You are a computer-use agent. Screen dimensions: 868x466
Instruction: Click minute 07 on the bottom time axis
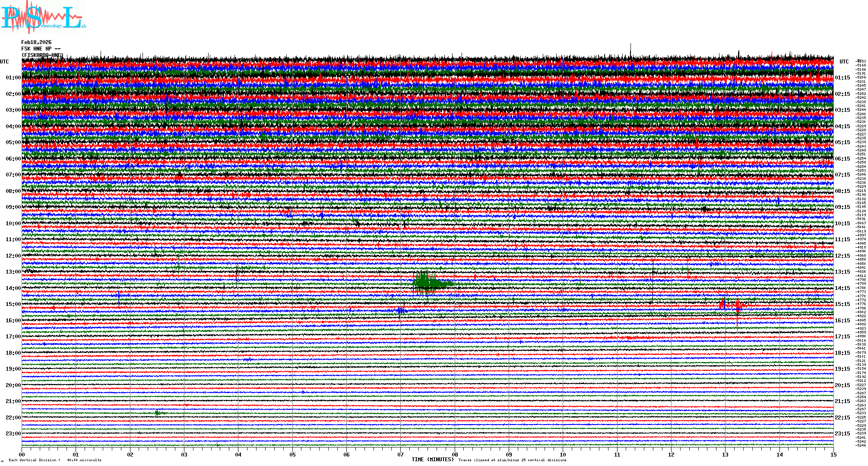[400, 455]
